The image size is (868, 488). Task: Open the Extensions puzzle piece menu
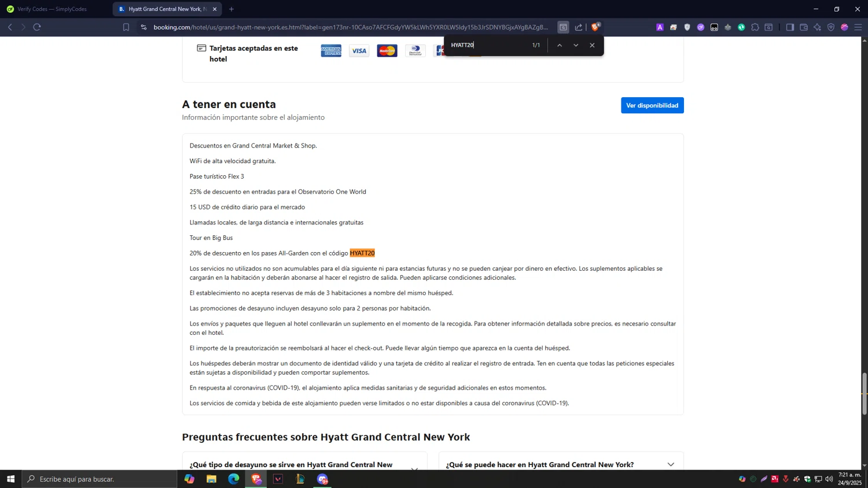pos(755,27)
